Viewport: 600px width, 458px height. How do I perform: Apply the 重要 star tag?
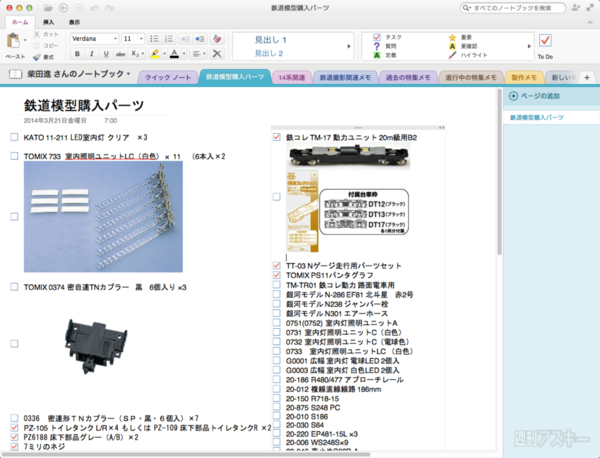(460, 37)
